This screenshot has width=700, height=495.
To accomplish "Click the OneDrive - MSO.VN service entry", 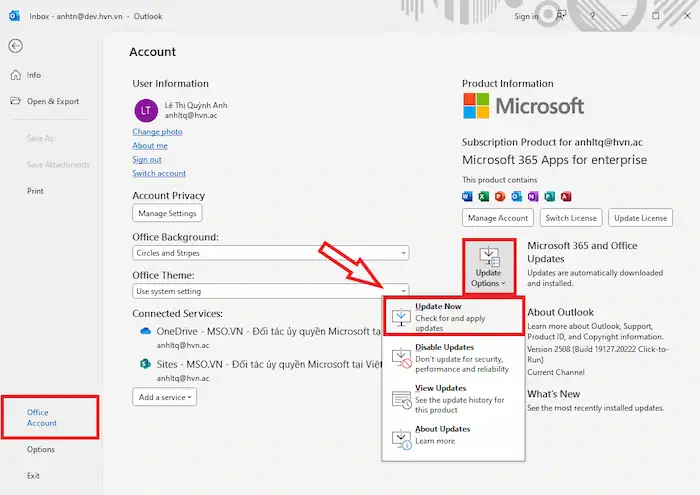I will [260, 337].
